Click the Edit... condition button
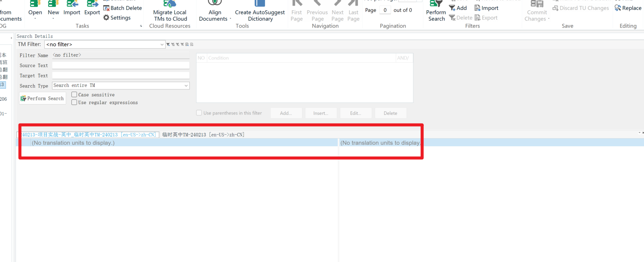 [x=356, y=113]
